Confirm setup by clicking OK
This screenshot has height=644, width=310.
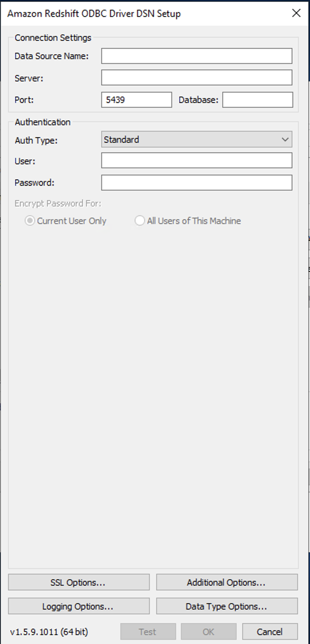(x=208, y=632)
